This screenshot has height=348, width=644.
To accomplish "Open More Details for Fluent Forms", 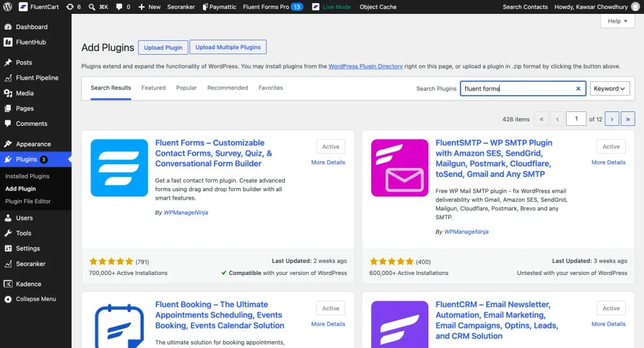I will [x=328, y=162].
